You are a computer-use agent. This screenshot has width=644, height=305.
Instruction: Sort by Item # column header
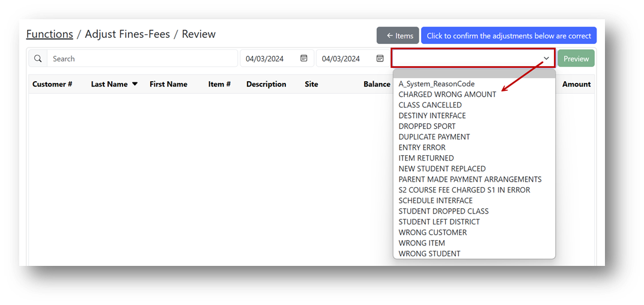pyautogui.click(x=219, y=84)
